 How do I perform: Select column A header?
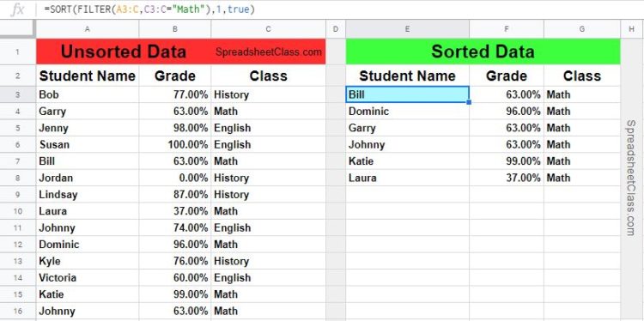88,28
